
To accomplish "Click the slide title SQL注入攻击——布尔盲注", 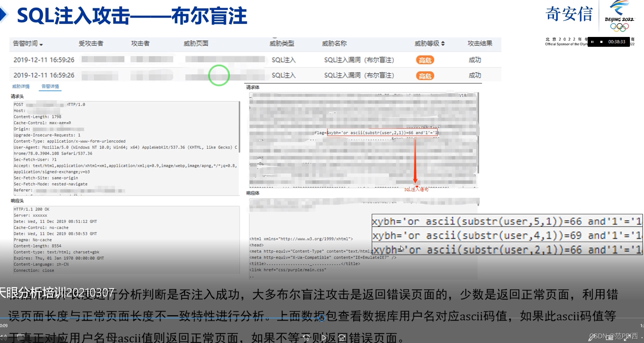I will click(132, 16).
